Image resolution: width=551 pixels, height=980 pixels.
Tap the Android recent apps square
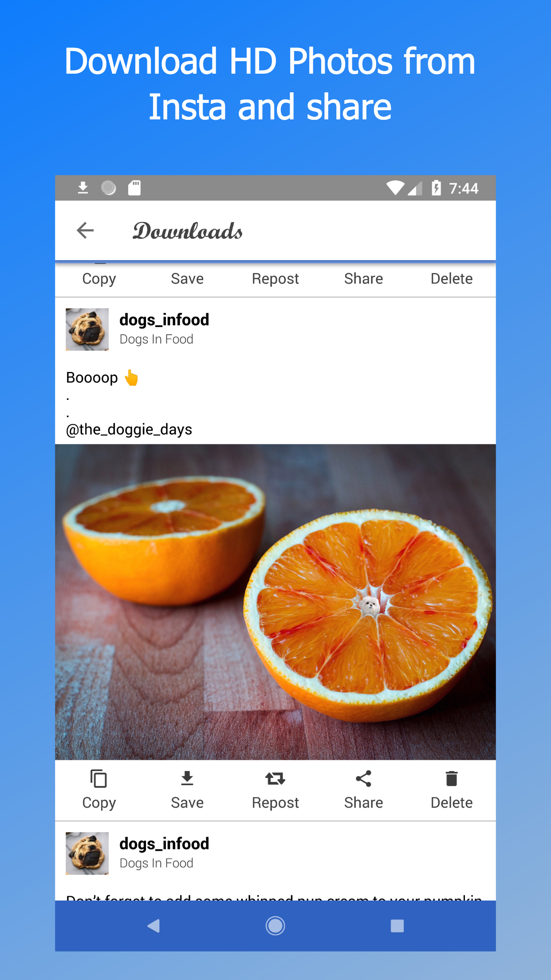[397, 926]
